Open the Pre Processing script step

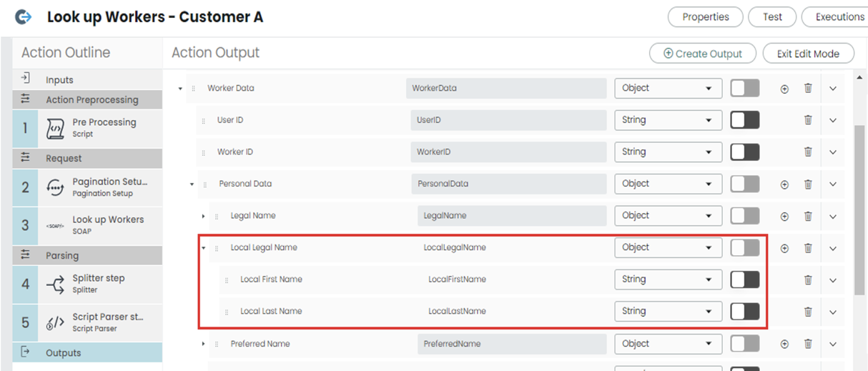click(88, 128)
